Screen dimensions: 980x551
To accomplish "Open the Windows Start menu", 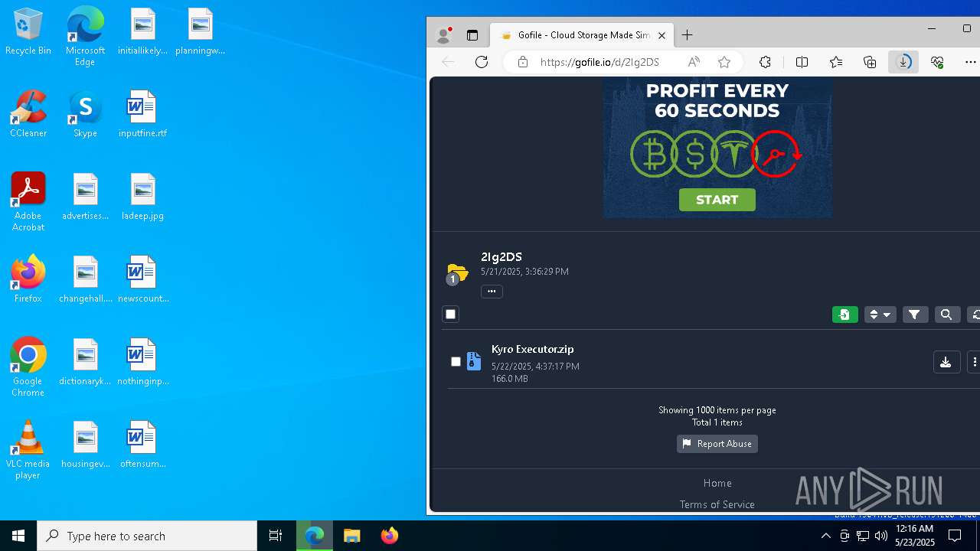I will tap(18, 536).
